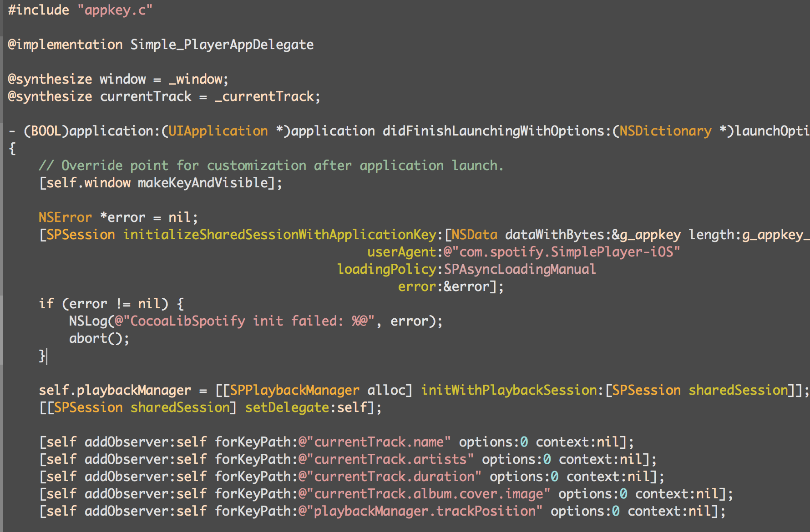Click the dataWithBytes selector
Viewport: 810px width, 532px height.
[554, 235]
